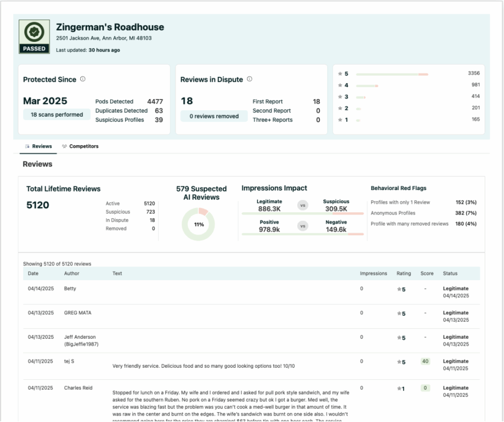The height and width of the screenshot is (422, 504).
Task: Click the rating star in tej S's row
Action: [399, 362]
